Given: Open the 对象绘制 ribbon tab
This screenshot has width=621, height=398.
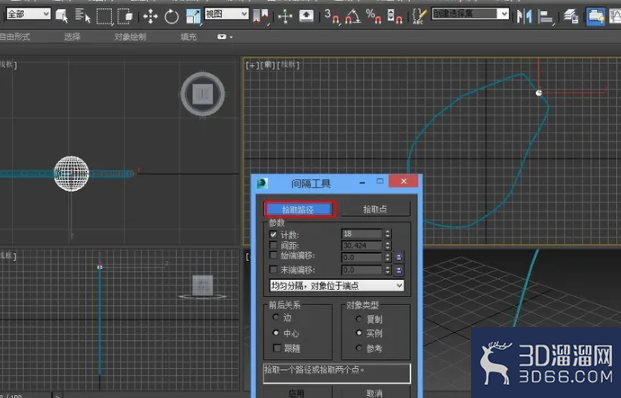Looking at the screenshot, I should [x=130, y=37].
